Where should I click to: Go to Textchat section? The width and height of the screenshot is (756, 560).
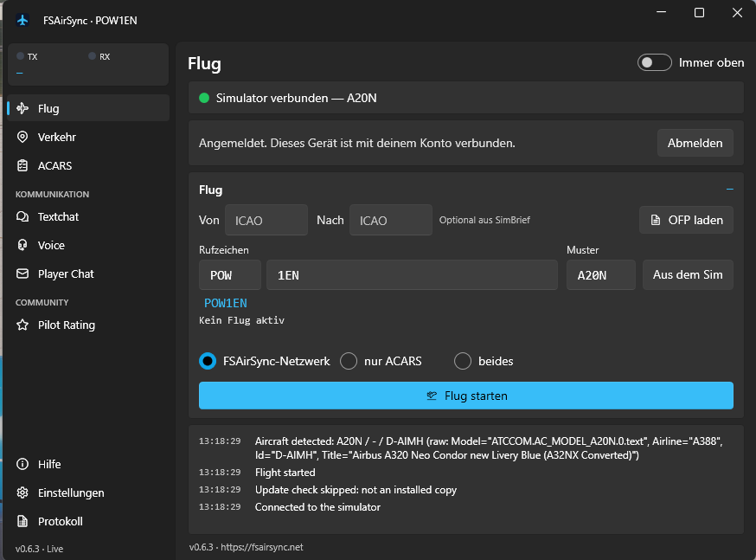click(88, 216)
